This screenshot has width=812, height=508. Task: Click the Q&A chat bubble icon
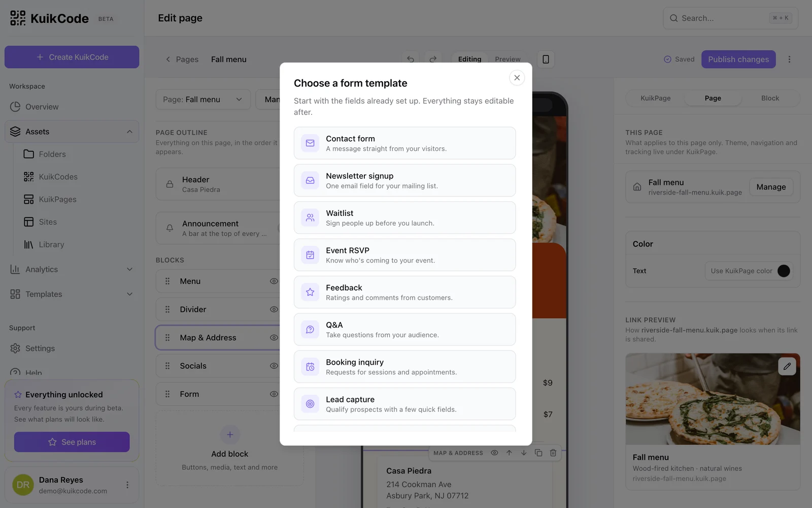point(310,329)
